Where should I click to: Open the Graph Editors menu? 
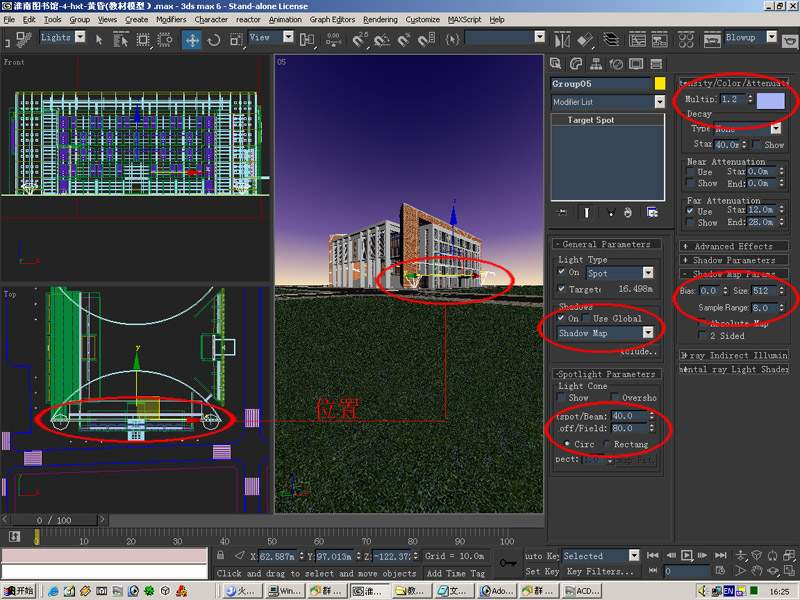click(x=332, y=19)
